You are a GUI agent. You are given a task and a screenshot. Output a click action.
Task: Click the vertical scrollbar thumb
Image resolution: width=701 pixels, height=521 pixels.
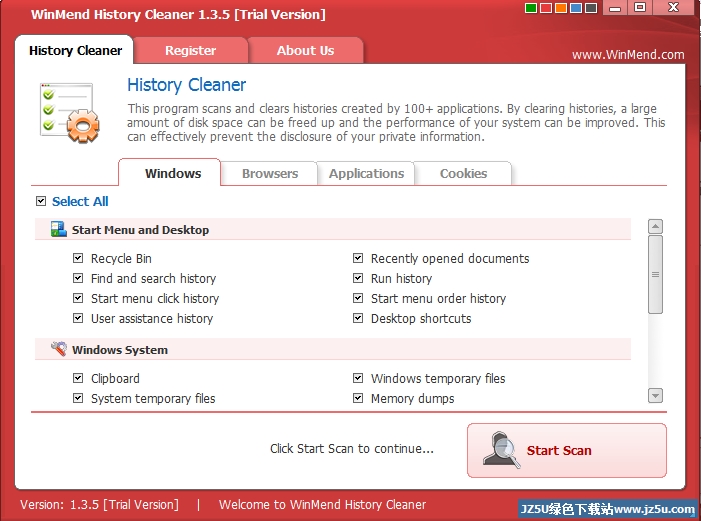pyautogui.click(x=655, y=274)
